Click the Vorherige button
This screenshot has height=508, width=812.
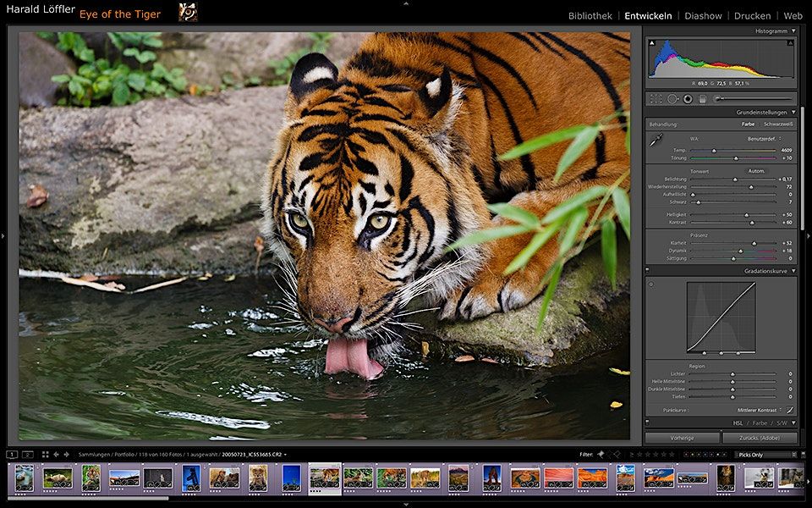(x=682, y=438)
